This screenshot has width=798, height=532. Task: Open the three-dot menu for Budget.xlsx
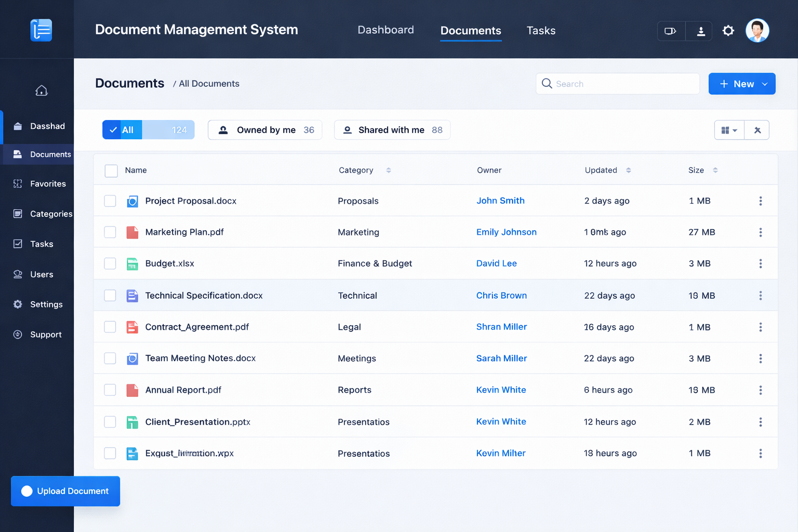tap(760, 264)
